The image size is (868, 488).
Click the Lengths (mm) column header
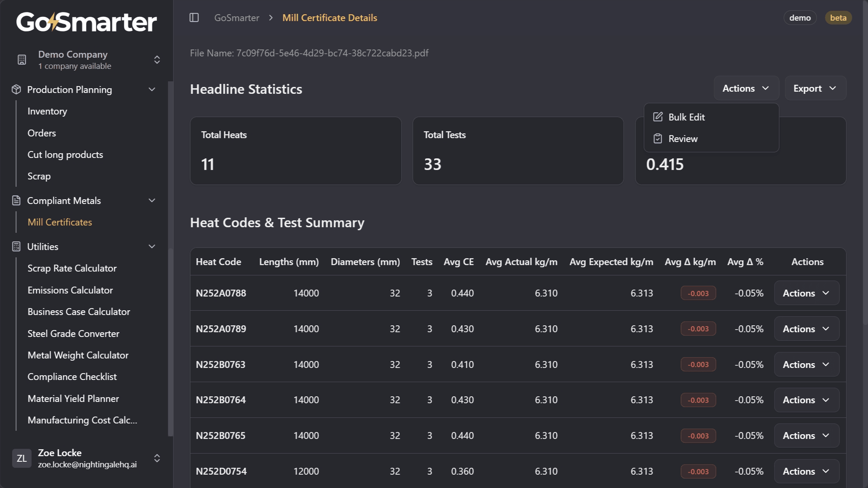click(x=289, y=262)
